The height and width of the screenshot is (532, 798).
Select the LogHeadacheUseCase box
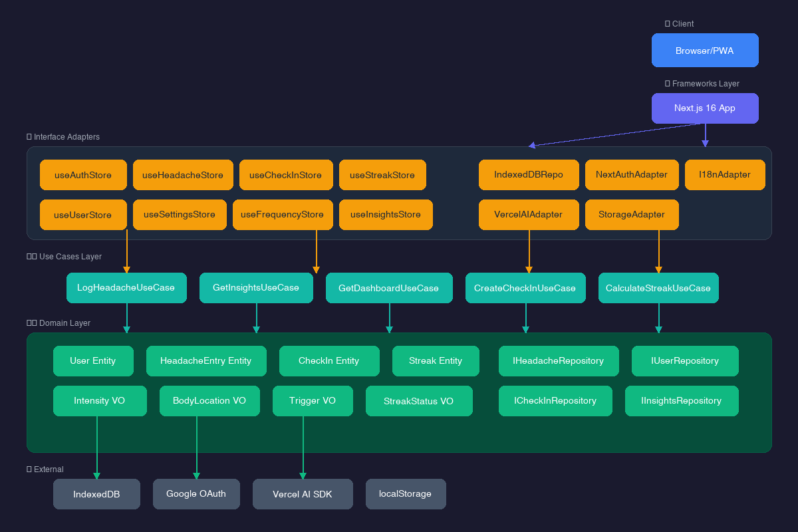[126, 288]
